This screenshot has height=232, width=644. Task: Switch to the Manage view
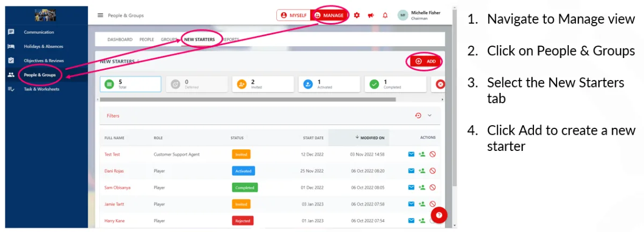pyautogui.click(x=329, y=16)
